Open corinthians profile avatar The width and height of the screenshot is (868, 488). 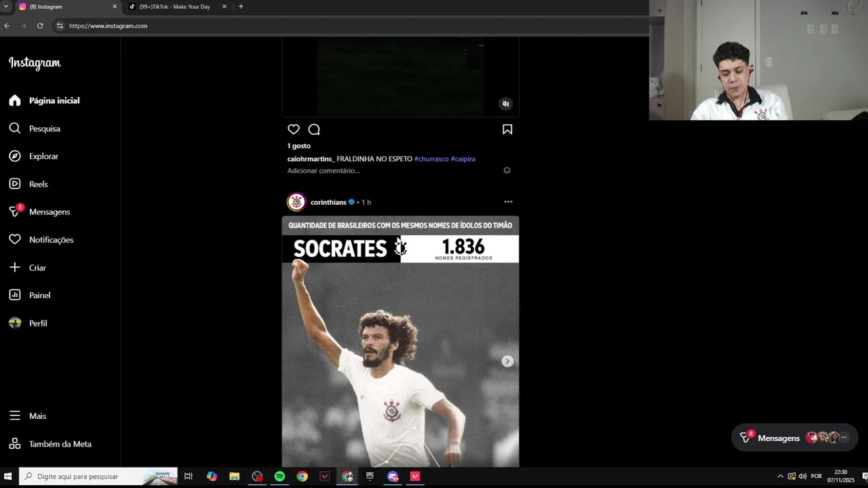pos(296,202)
